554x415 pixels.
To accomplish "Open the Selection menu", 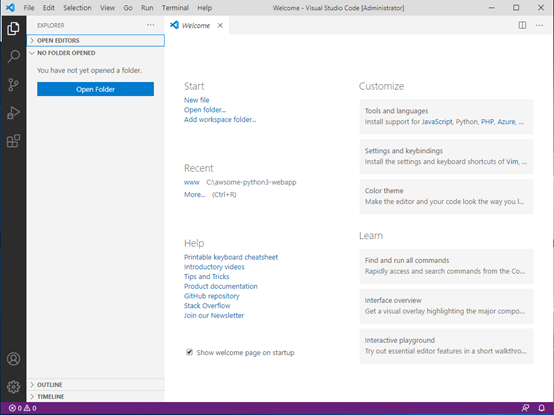I will [x=77, y=8].
